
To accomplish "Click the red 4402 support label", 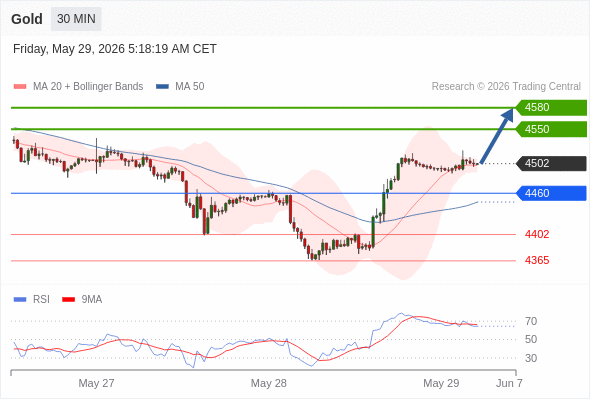I will (x=537, y=234).
